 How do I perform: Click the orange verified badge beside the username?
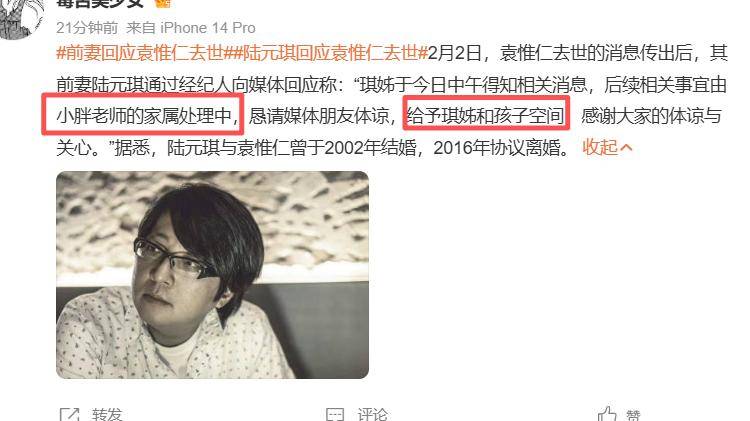(163, 3)
